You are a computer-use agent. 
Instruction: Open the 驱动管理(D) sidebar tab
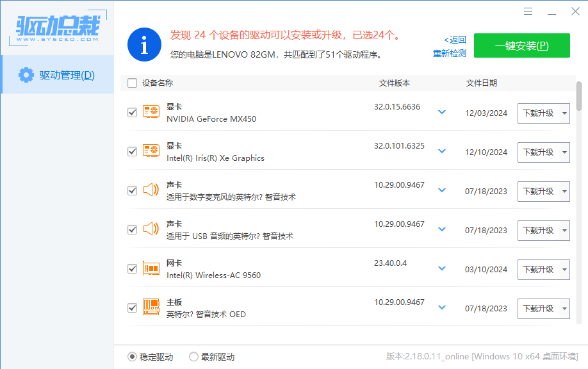click(x=58, y=74)
